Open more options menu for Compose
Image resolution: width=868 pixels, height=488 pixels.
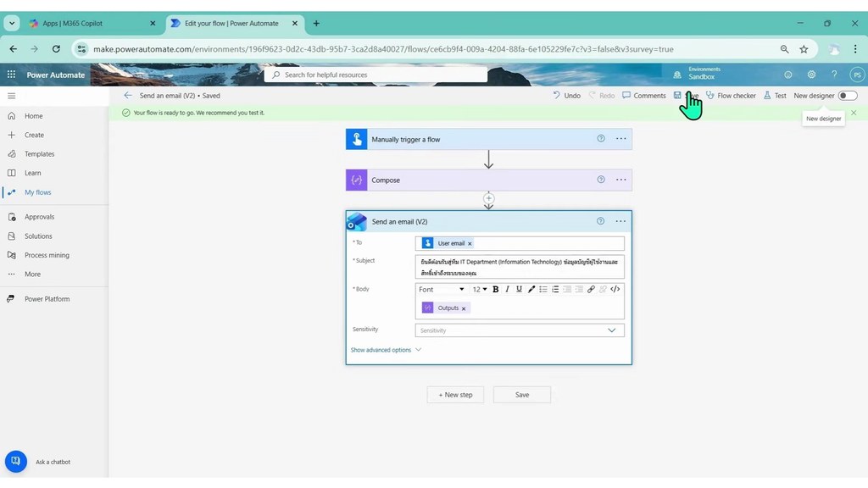point(621,180)
